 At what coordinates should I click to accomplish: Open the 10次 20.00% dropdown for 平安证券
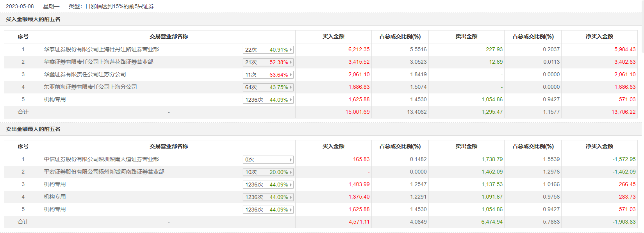(268, 172)
